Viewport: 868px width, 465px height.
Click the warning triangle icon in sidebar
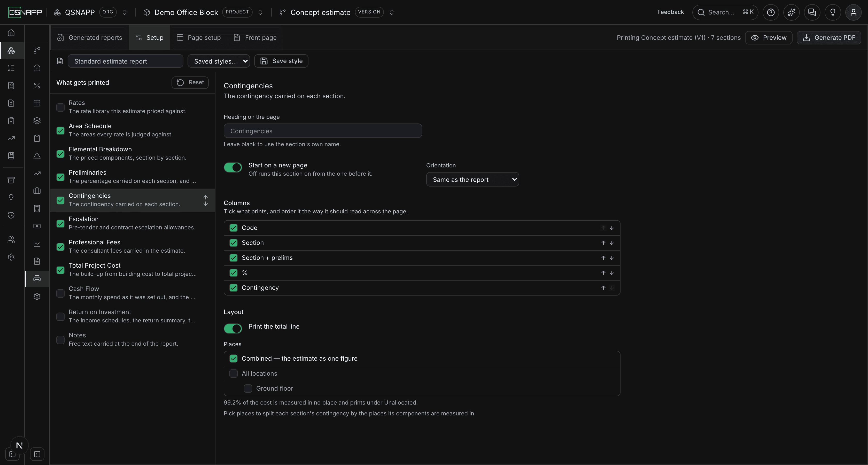[x=37, y=156]
